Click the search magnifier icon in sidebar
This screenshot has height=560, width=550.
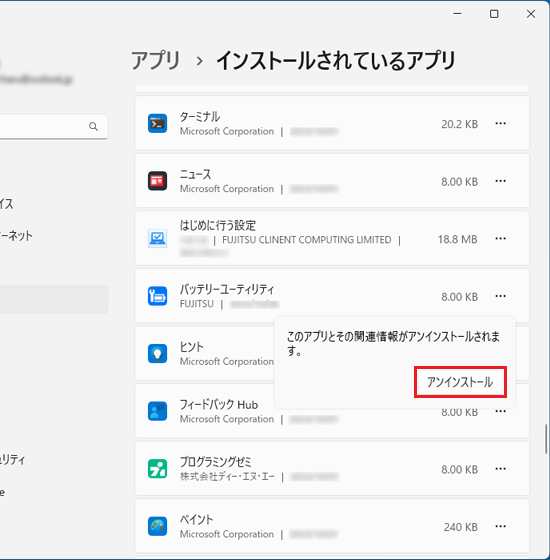coord(94,126)
